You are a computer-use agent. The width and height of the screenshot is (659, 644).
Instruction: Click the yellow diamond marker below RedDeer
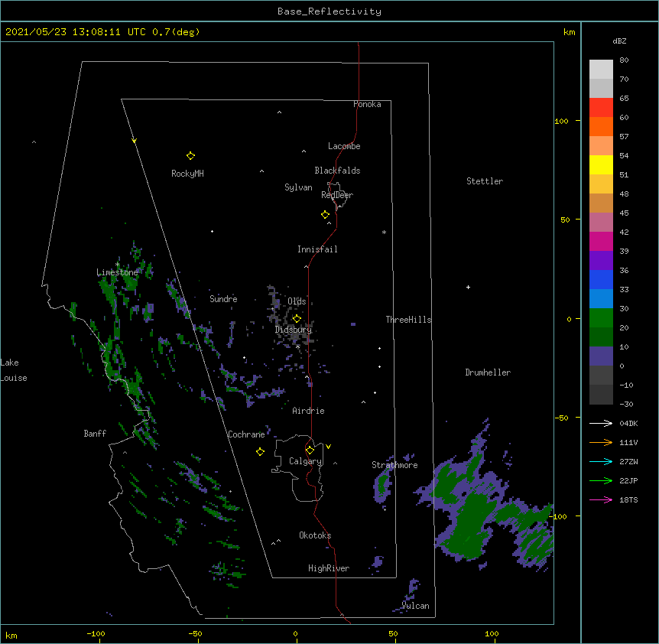coord(325,215)
